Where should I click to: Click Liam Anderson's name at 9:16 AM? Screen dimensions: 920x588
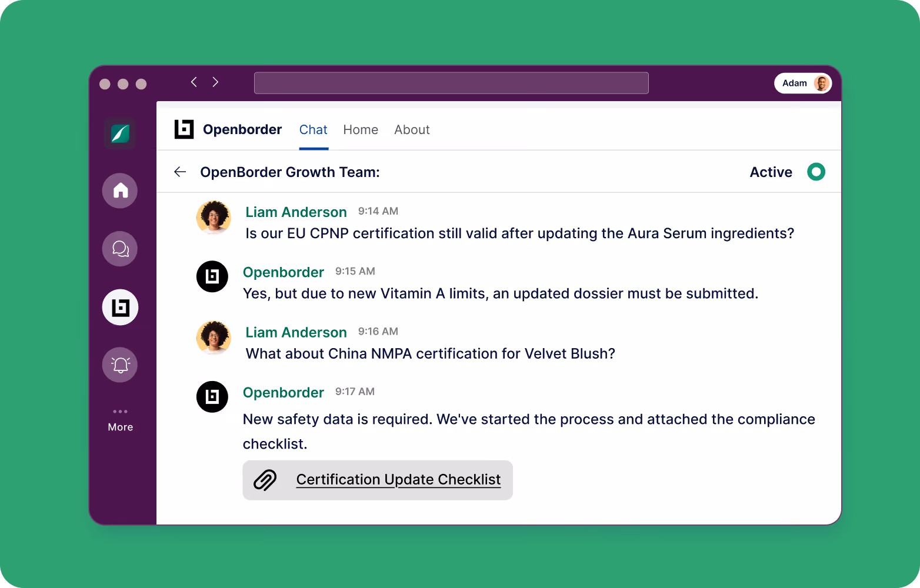296,333
